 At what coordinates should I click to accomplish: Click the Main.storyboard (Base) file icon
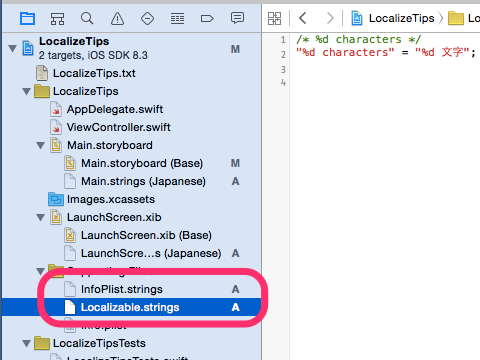(x=70, y=163)
